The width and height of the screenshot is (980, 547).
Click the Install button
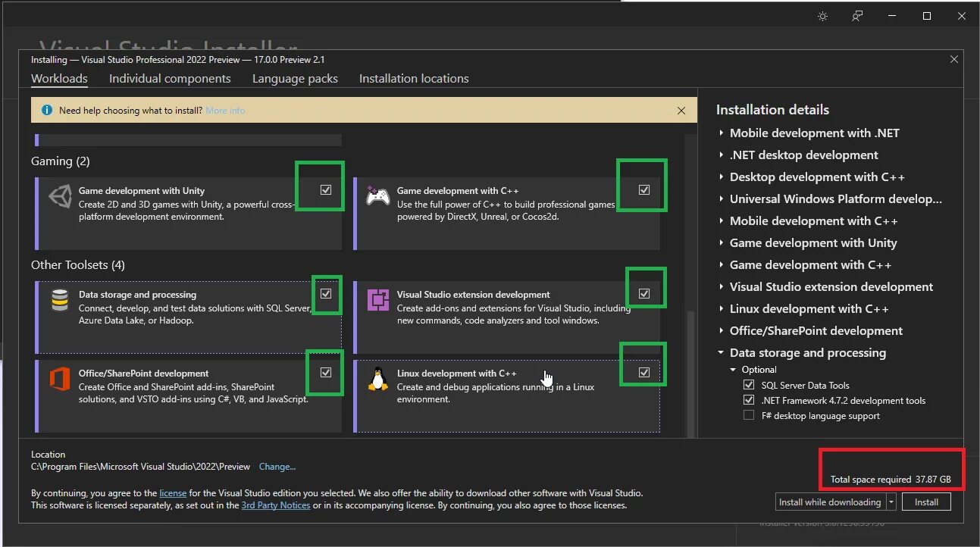926,502
